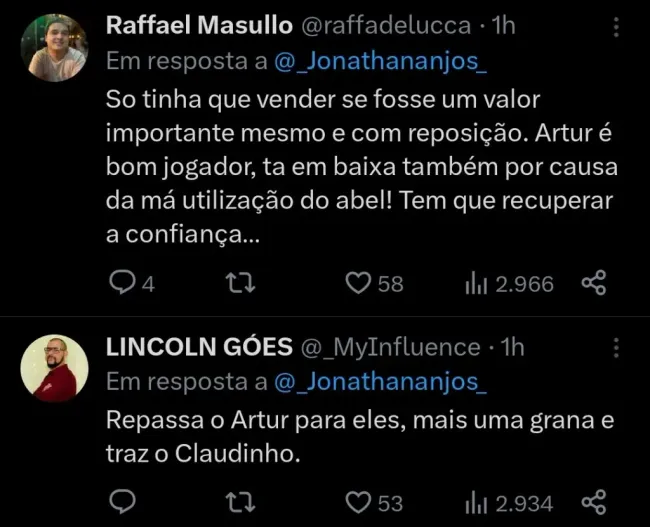The image size is (650, 527).
Task: Share LINCOLN GÓES's tweet
Action: pyautogui.click(x=593, y=499)
